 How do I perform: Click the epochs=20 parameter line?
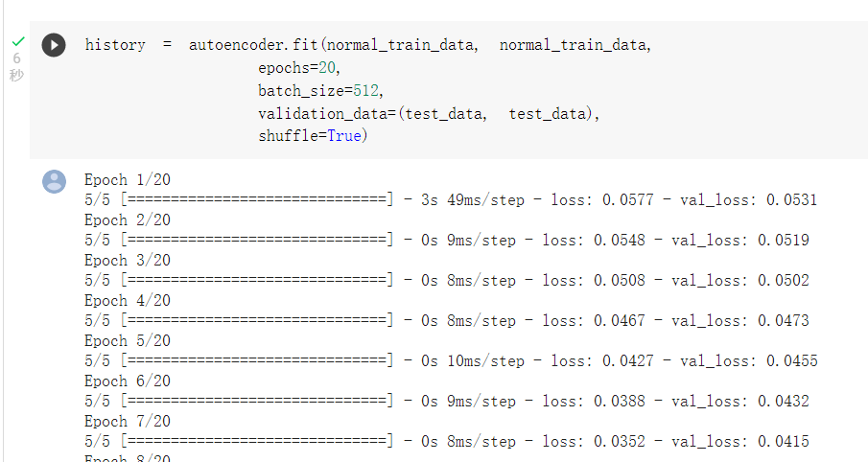pos(298,67)
